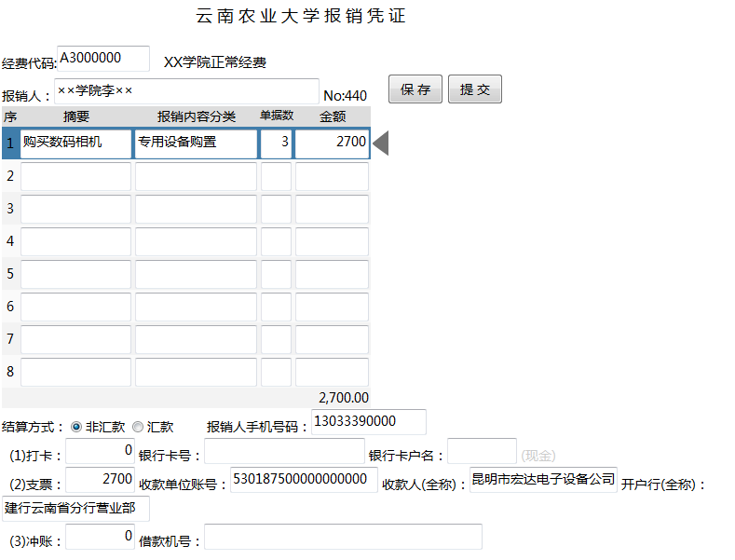Click the 保存 (Save) button
The height and width of the screenshot is (560, 735).
(x=415, y=89)
